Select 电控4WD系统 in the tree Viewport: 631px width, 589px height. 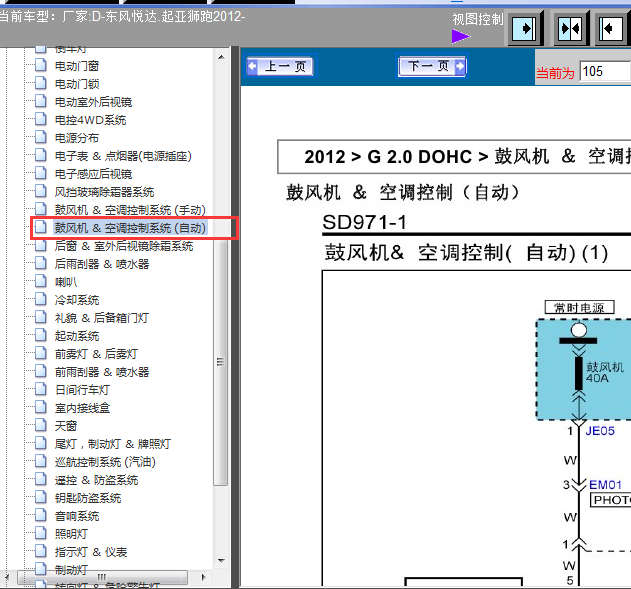(x=91, y=120)
